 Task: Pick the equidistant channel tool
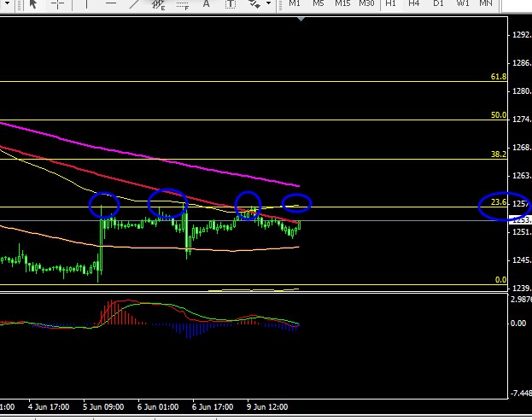(158, 4)
